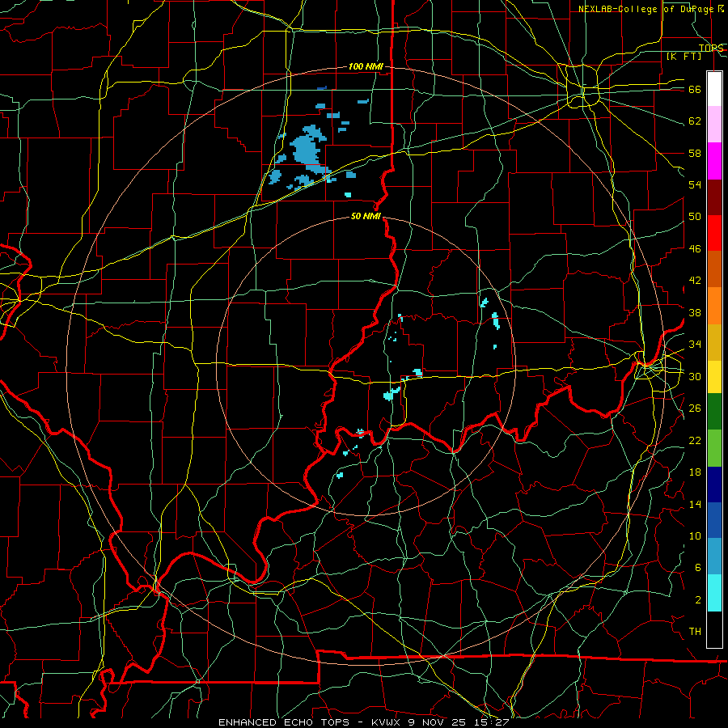This screenshot has width=728, height=728.
Task: Click the '26' legend scale value
Action: 695,408
